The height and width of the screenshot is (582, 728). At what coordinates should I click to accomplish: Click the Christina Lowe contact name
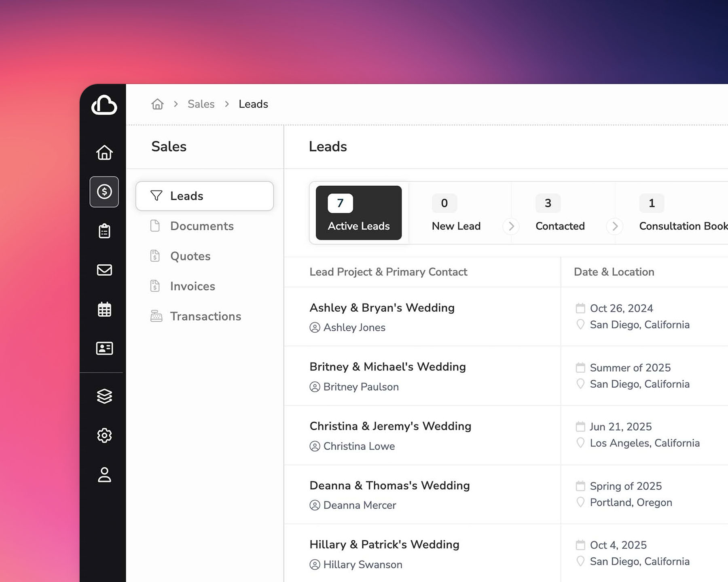359,446
